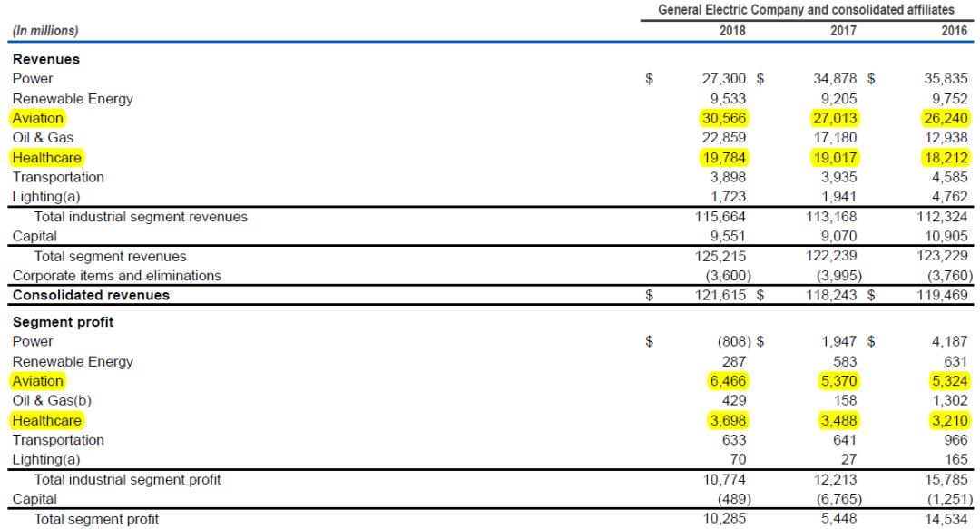
Task: Click highlighted Healthcare label under Segment profit
Action: 47,420
